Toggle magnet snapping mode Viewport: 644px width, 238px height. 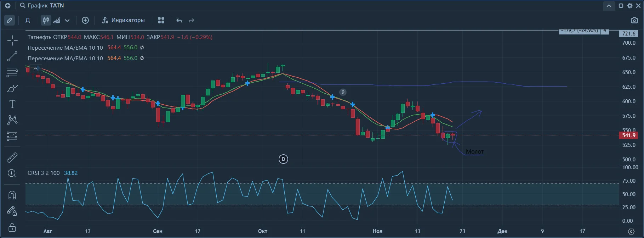click(x=12, y=195)
